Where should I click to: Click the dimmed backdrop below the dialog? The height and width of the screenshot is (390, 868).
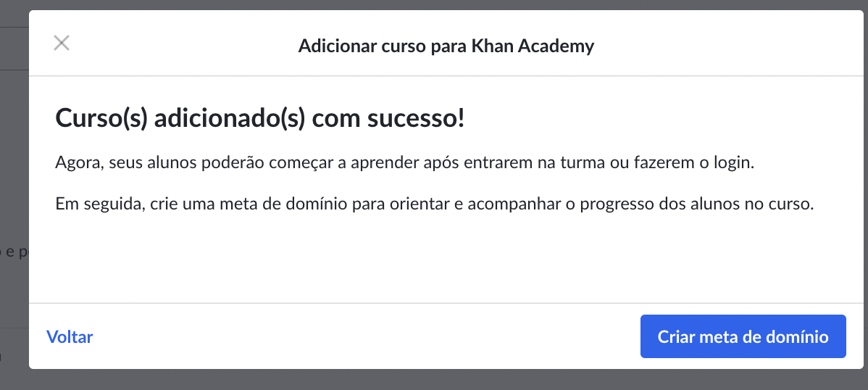[434, 380]
